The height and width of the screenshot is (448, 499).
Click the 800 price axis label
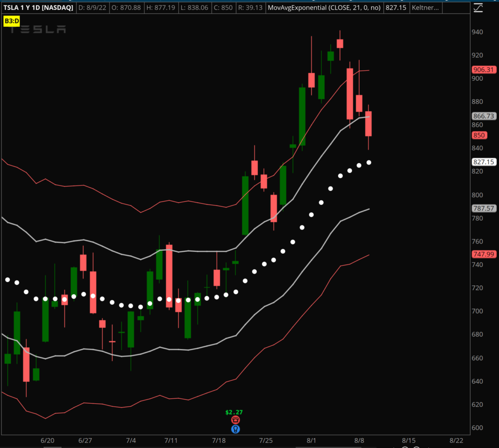(x=478, y=195)
